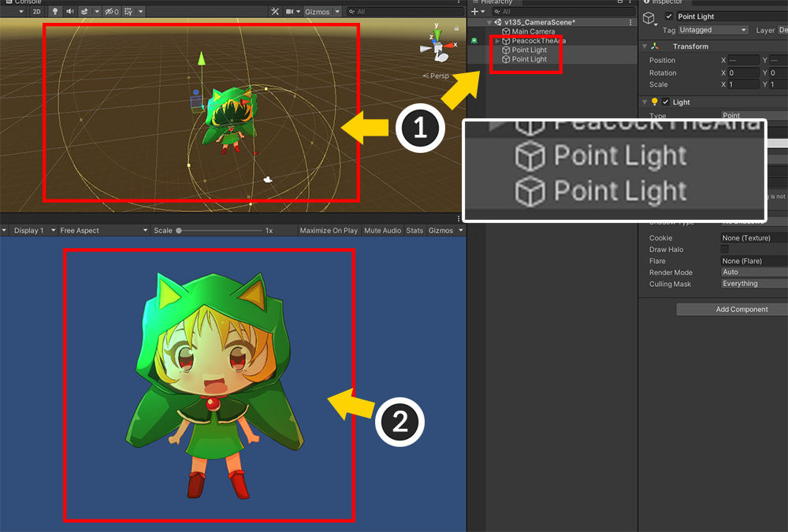Toggle Mute Audio in Game view

pyautogui.click(x=382, y=230)
